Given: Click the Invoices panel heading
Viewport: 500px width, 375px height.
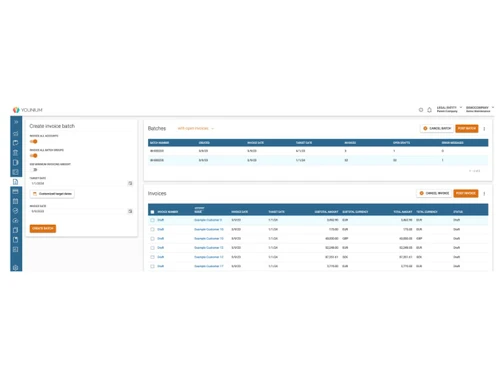Looking at the screenshot, I should pyautogui.click(x=157, y=193).
